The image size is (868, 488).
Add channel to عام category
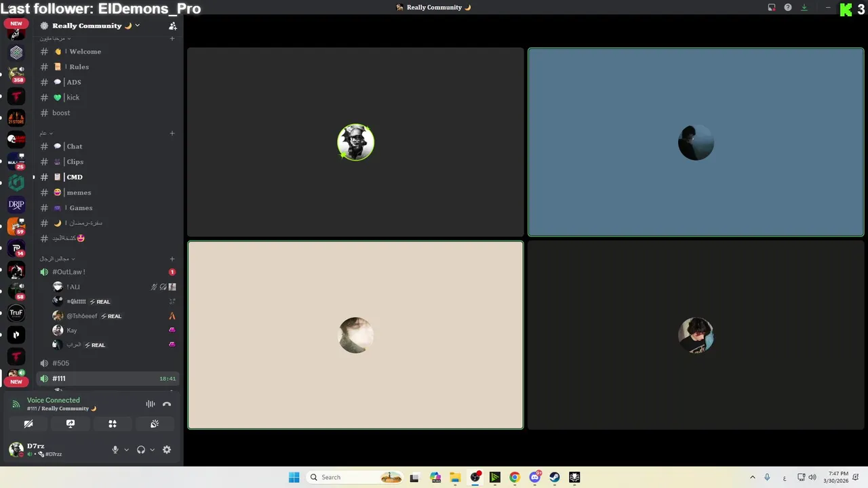tap(172, 134)
